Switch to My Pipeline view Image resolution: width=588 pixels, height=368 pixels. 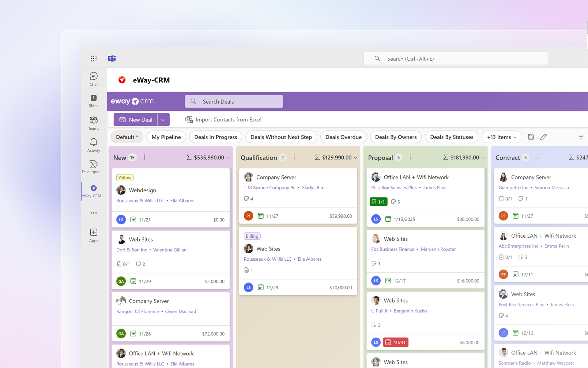coord(166,137)
